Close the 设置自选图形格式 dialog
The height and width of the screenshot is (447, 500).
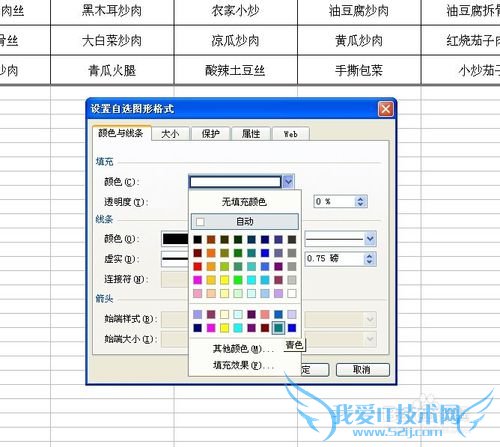tap(386, 109)
